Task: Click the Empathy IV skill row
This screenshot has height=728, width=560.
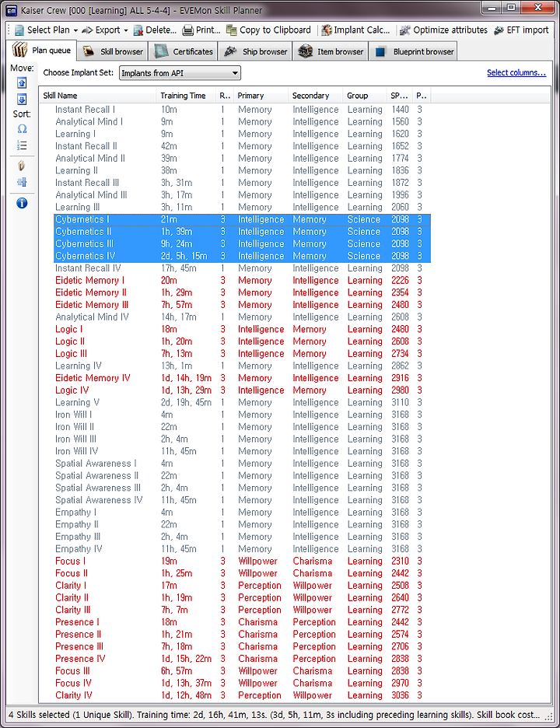Action: click(242, 549)
